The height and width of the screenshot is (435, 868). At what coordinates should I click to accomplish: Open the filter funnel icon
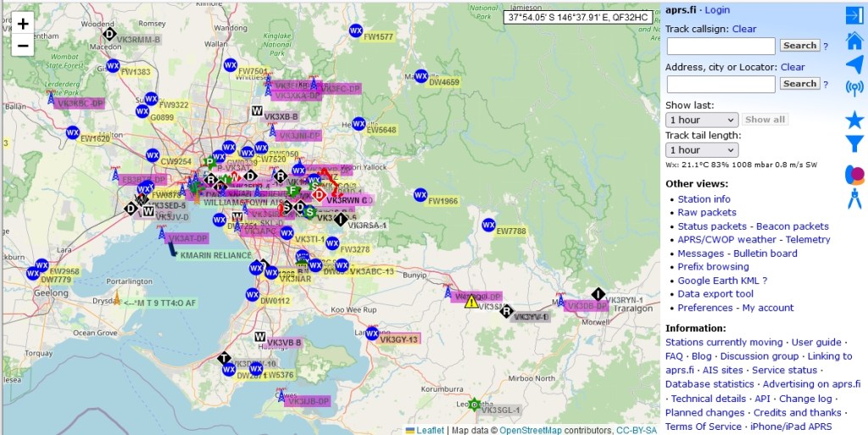click(x=854, y=144)
